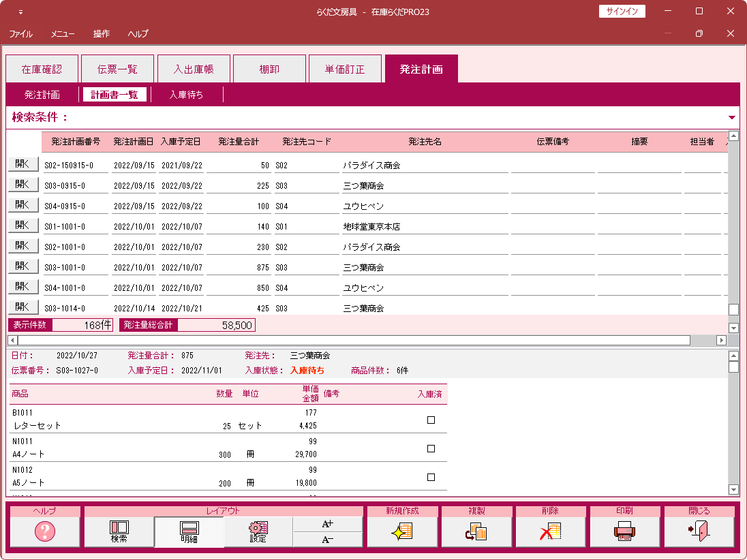Select the B1011 レターセット product row
The width and height of the screenshot is (747, 560).
point(228,419)
